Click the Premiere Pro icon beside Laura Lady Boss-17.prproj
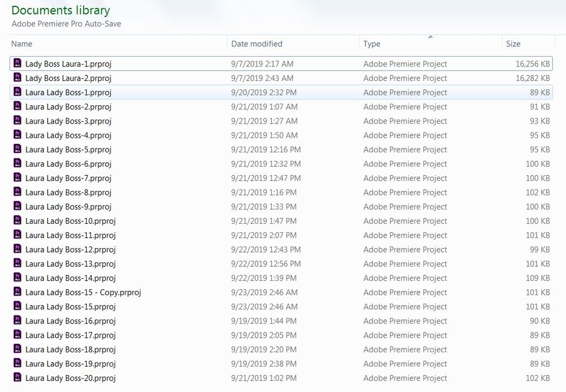The height and width of the screenshot is (392, 566). (x=19, y=335)
